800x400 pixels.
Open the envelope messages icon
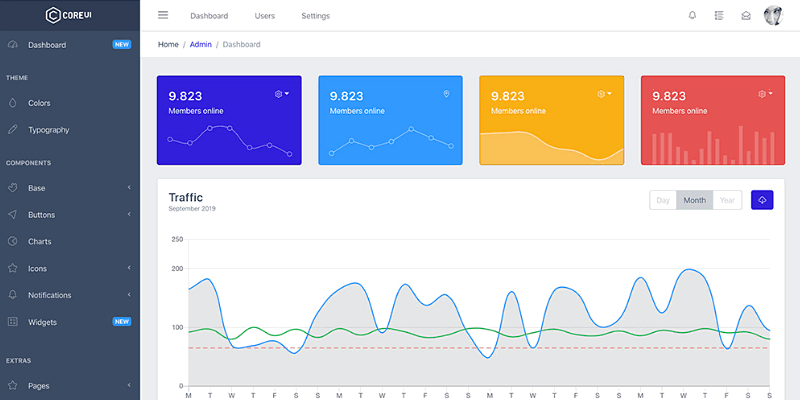(745, 15)
